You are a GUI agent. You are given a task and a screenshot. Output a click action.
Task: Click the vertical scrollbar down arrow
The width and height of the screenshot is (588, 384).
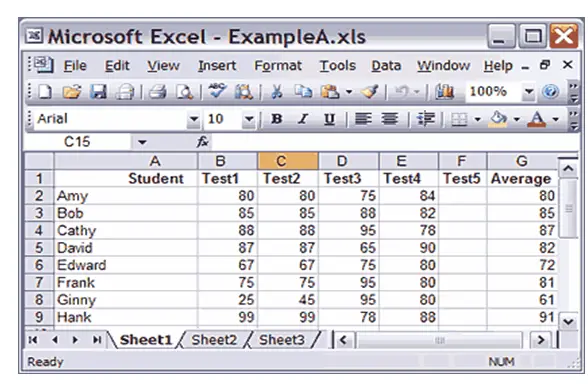(568, 321)
